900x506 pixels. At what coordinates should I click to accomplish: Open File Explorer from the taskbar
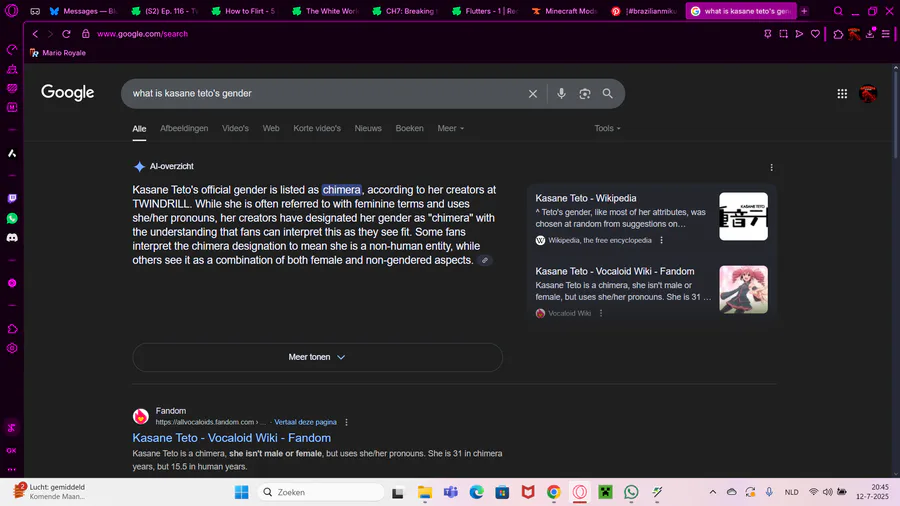click(x=425, y=492)
